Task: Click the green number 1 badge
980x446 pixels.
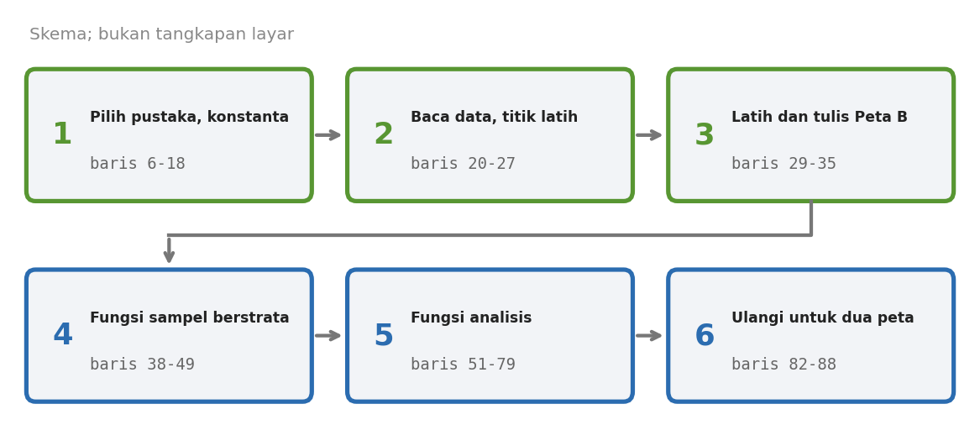Action: pyautogui.click(x=62, y=134)
